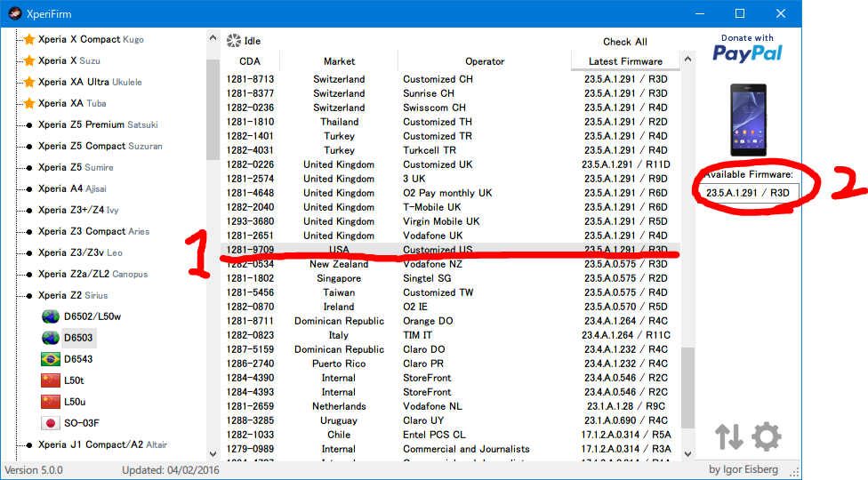Select the Commercial and Journalists row 1279-0989

(x=450, y=450)
